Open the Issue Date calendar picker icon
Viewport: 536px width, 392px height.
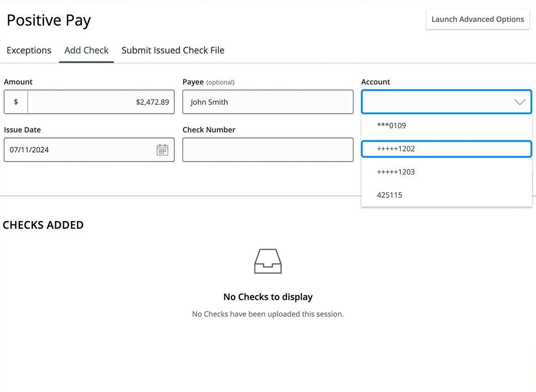click(x=162, y=150)
